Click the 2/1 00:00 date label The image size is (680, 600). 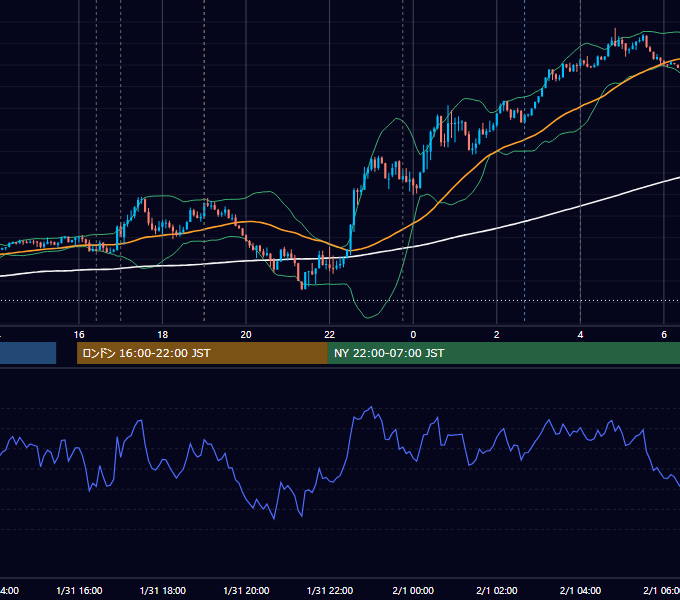413,590
